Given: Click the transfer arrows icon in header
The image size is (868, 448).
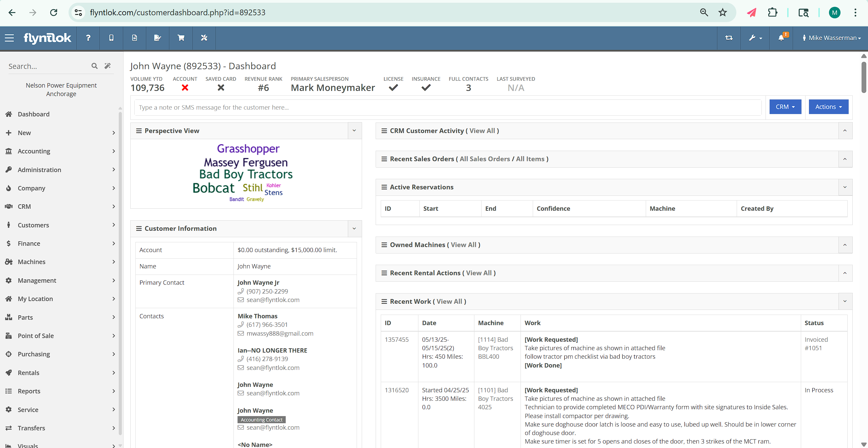Looking at the screenshot, I should coord(729,38).
